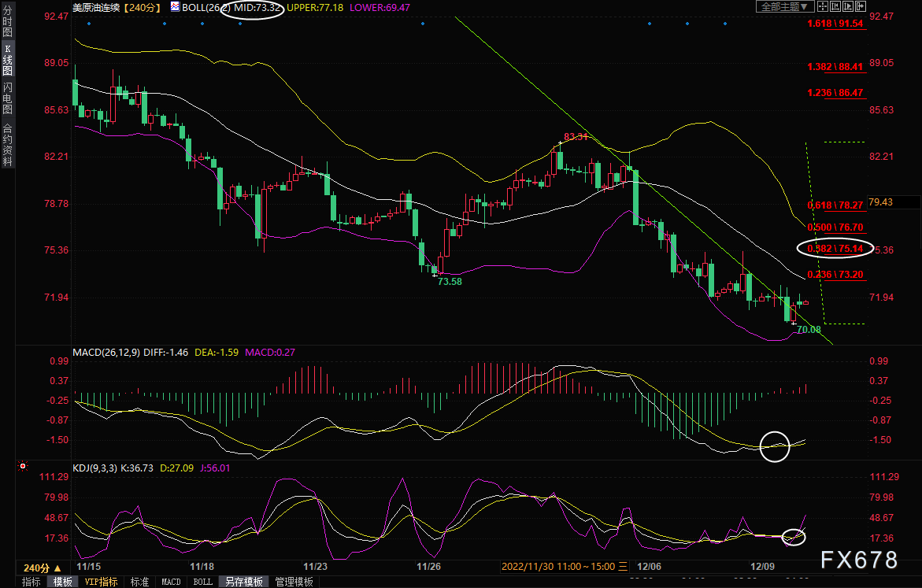Click the red target icon beside KDJ panel
922x588 pixels.
click(x=23, y=466)
